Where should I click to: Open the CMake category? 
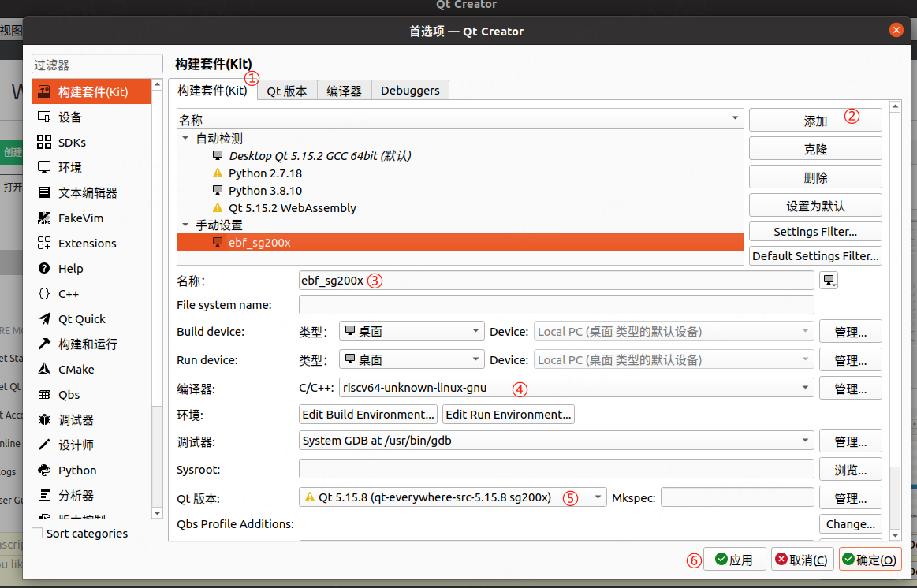coord(91,370)
